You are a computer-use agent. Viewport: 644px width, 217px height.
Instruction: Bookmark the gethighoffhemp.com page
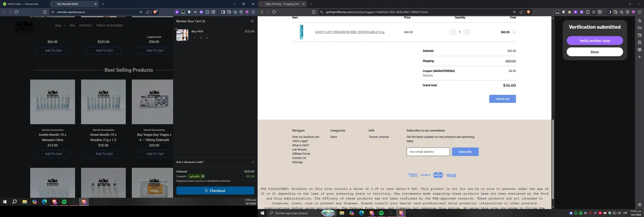pyautogui.click(x=313, y=12)
